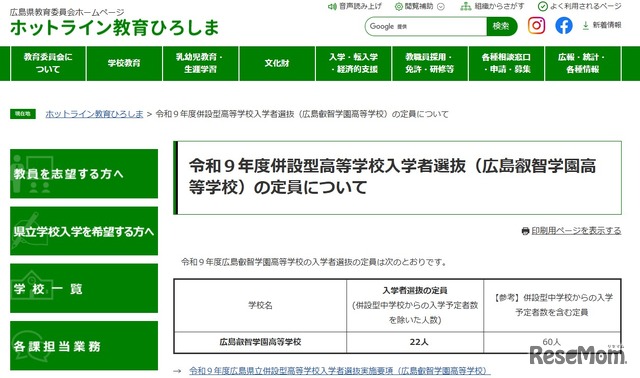Image resolution: width=640 pixels, height=378 pixels.
Task: Open 学校一覧 sidebar banner
Action: pos(84,288)
